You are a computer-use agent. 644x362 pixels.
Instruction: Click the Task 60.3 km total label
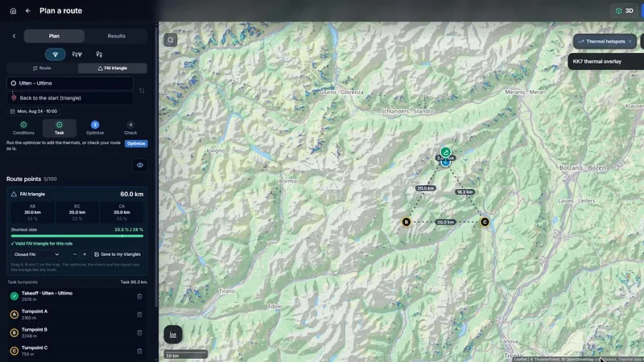tap(134, 282)
